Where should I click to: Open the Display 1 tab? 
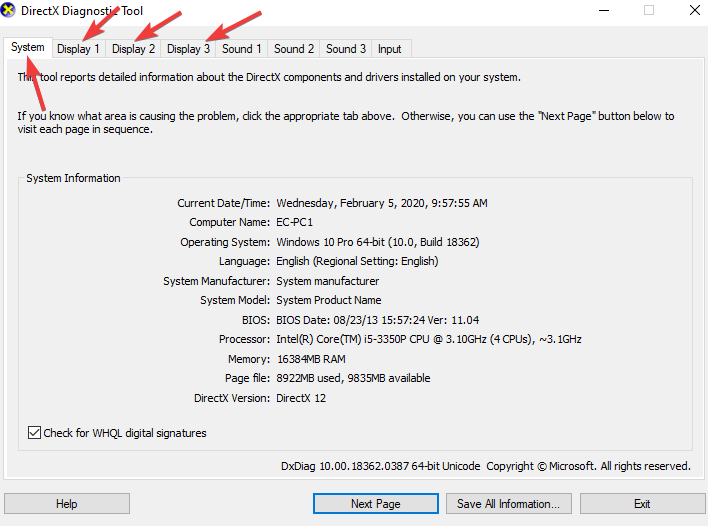(x=79, y=49)
